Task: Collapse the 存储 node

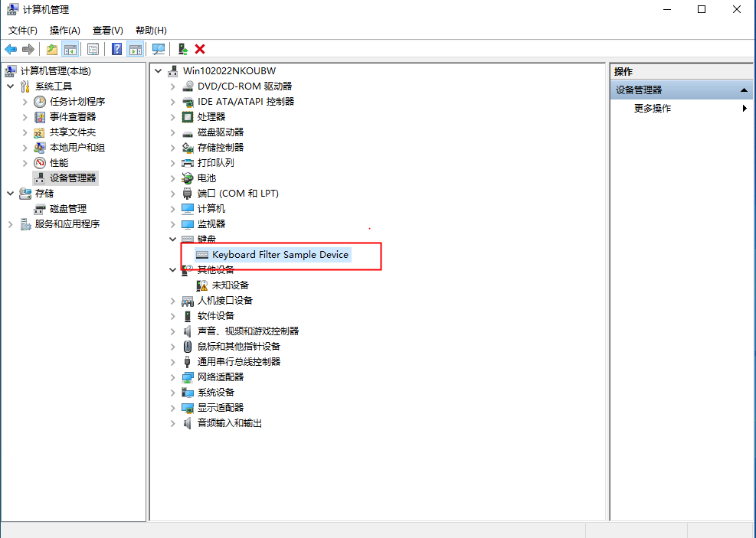Action: click(x=11, y=194)
